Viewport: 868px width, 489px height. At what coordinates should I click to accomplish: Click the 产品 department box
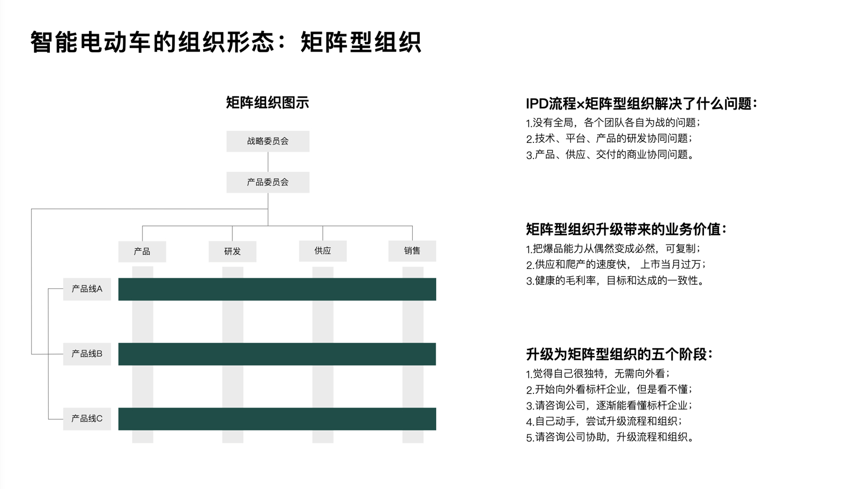point(141,251)
